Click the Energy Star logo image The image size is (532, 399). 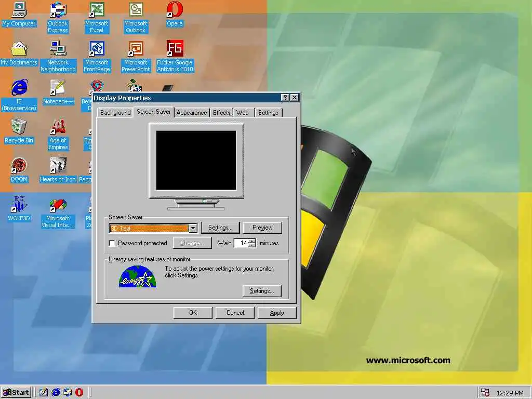click(x=137, y=276)
